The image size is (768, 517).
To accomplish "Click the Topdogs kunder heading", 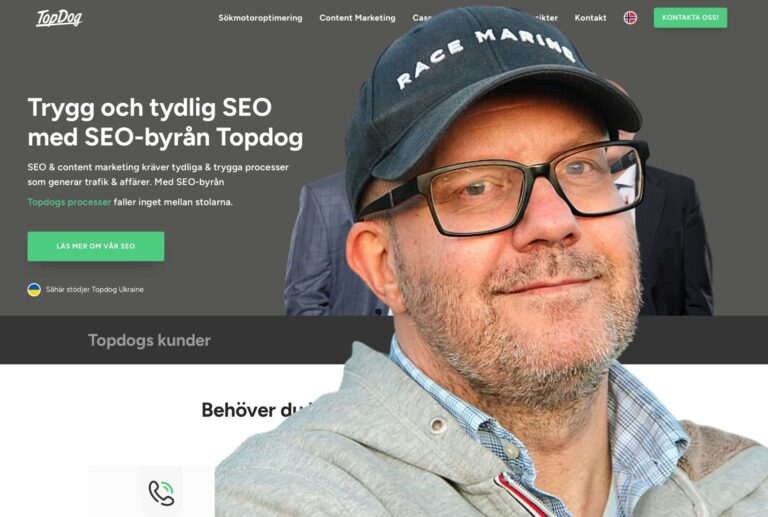I will tap(149, 340).
